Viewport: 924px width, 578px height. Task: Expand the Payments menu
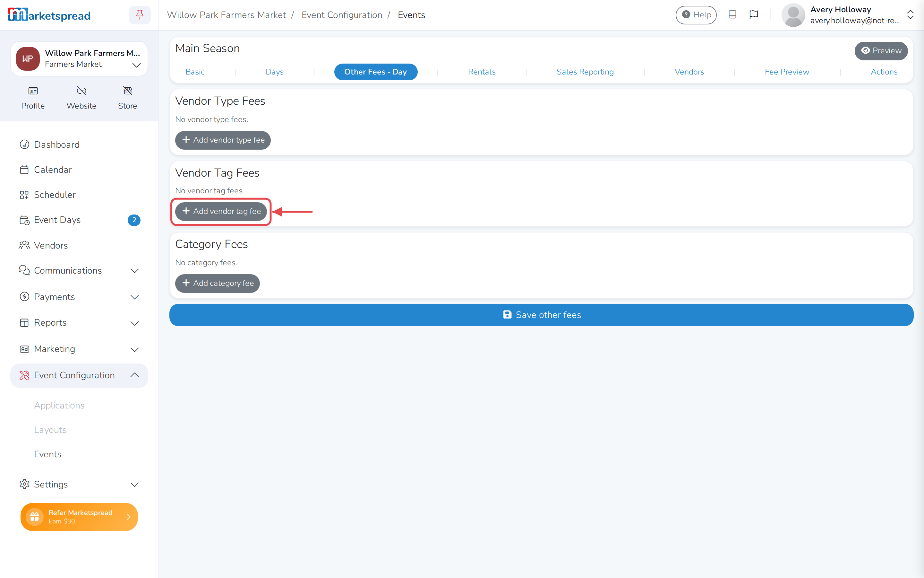(79, 297)
